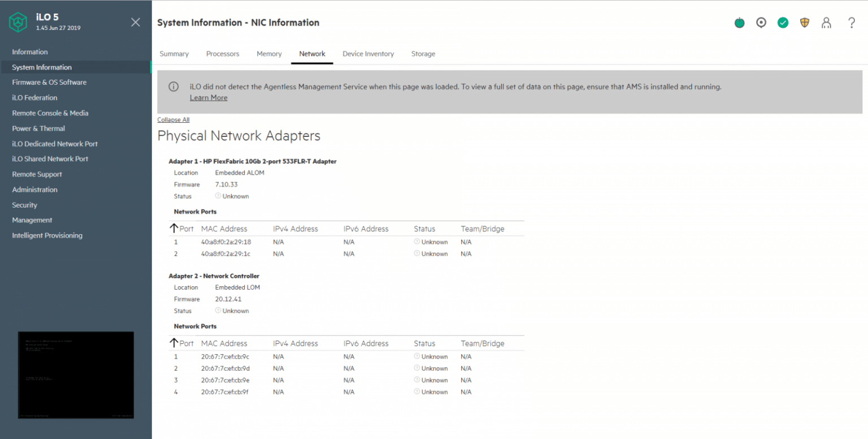Sort Adapter 2 ports by Port arrow

pyautogui.click(x=173, y=343)
